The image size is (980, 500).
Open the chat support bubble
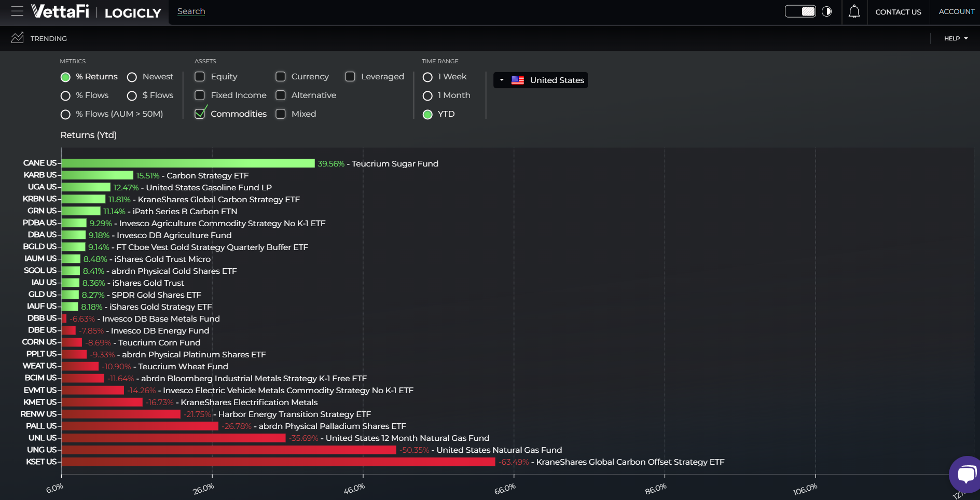966,474
